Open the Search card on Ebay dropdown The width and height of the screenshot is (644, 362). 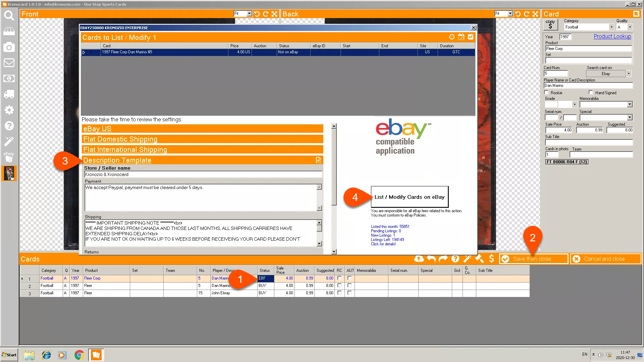pyautogui.click(x=629, y=74)
